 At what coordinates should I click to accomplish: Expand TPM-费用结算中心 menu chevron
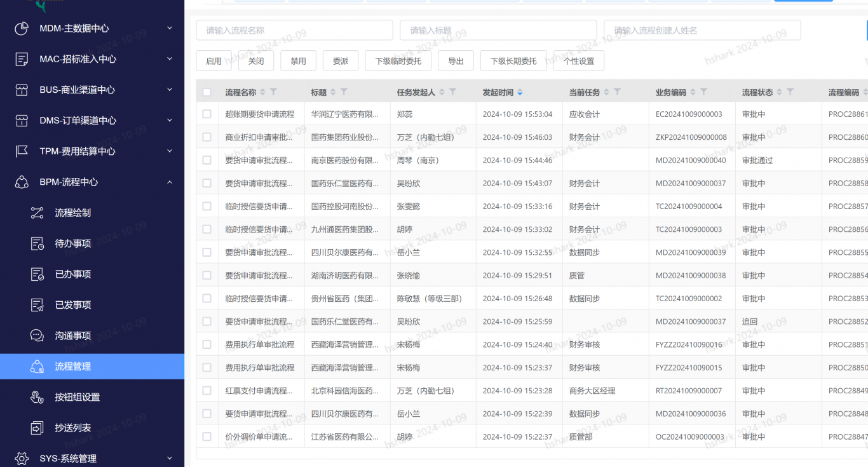point(170,151)
